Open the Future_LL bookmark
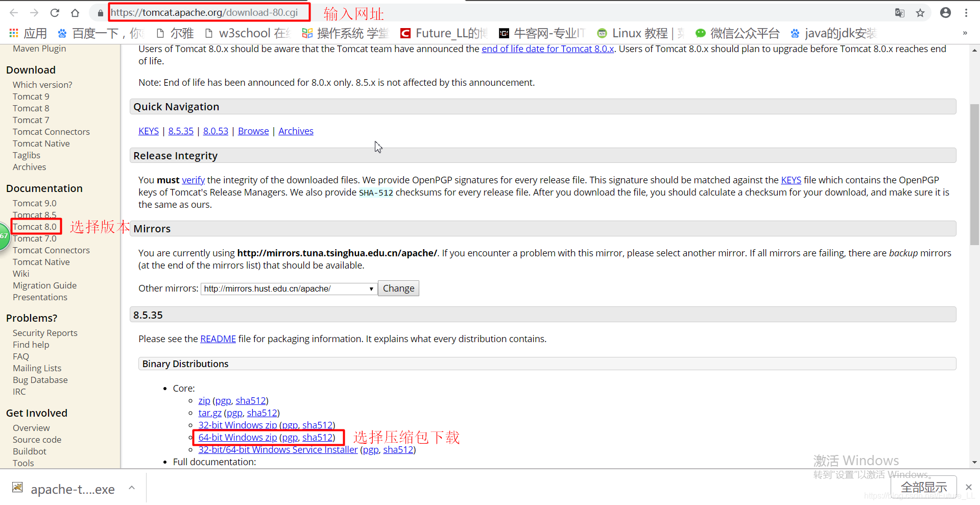The image size is (980, 505). [444, 33]
